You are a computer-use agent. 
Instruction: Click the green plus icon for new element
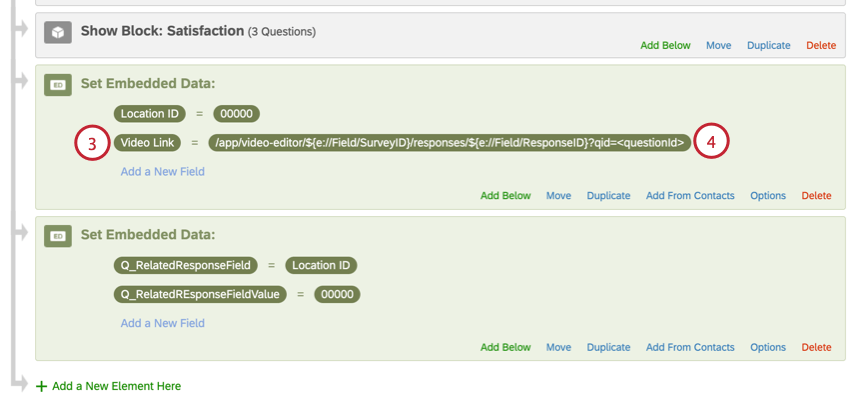[x=41, y=386]
